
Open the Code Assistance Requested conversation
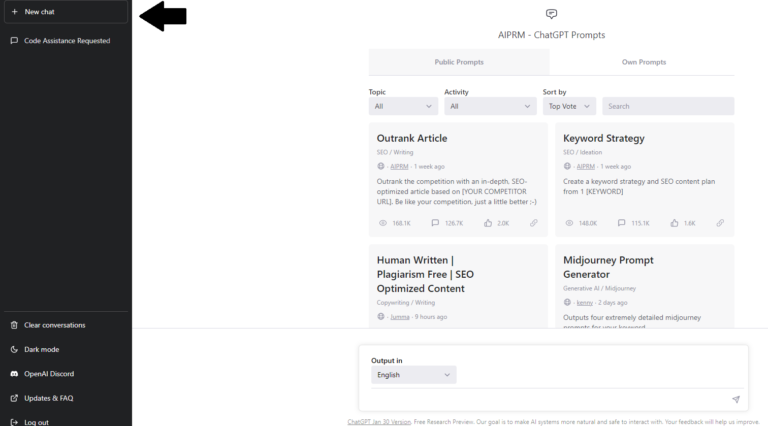pyautogui.click(x=66, y=41)
